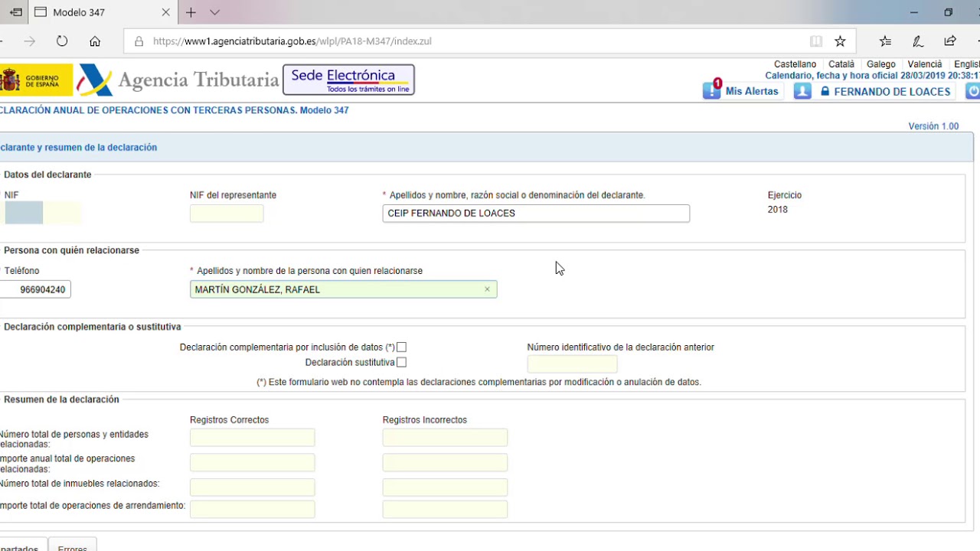Close the Modelo 347 tab

[x=166, y=12]
